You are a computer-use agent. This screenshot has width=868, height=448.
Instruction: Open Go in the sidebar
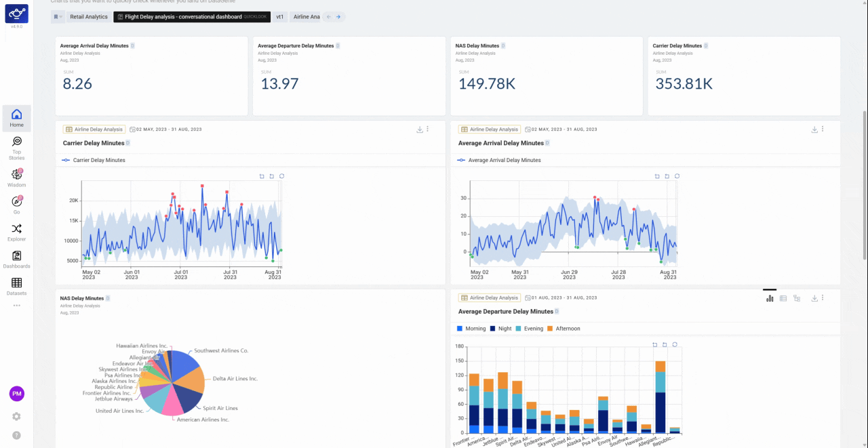click(x=16, y=205)
